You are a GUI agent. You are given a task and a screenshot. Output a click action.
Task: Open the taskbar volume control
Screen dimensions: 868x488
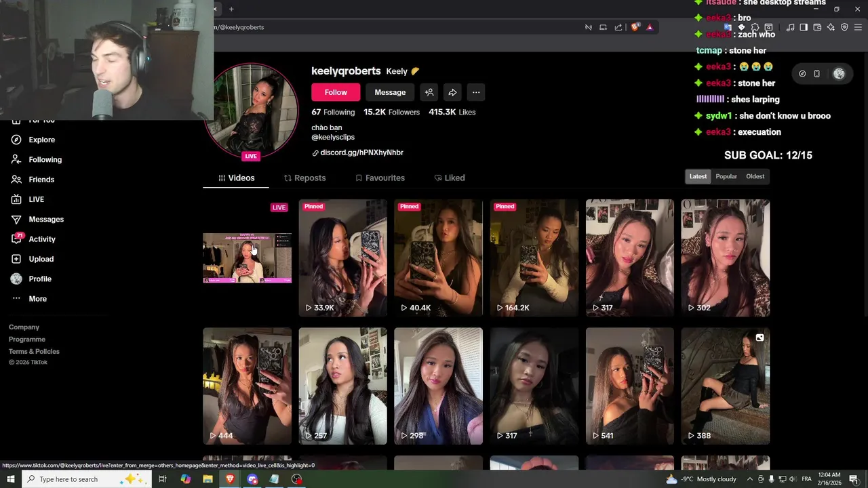[792, 479]
